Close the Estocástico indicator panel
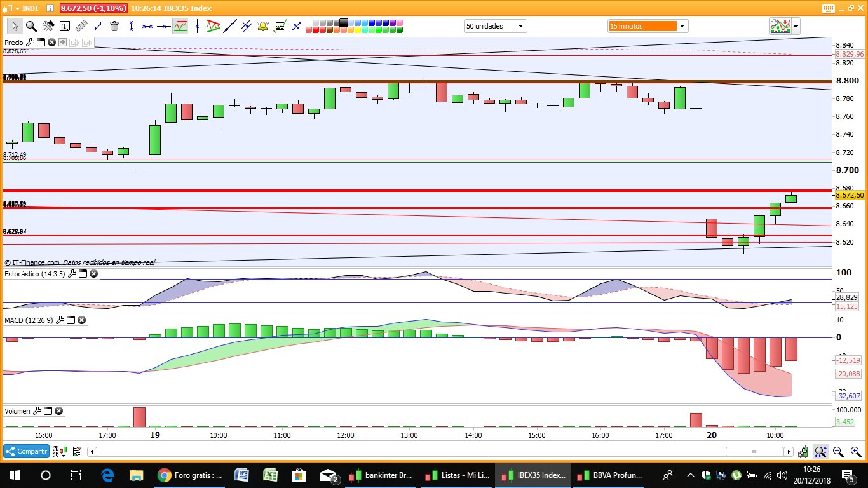Screen dimensions: 868x488 click(93, 273)
